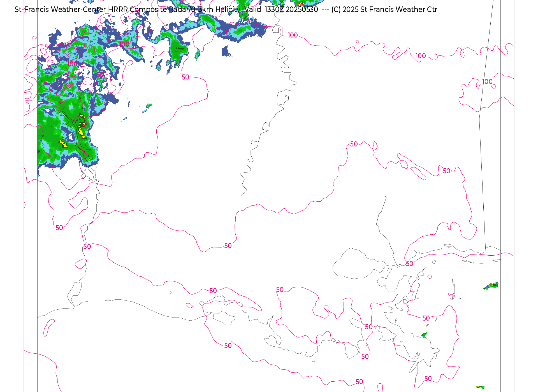Click the "100" helicity contour label nearest the right map edge
The image size is (538, 392).
coord(487,81)
